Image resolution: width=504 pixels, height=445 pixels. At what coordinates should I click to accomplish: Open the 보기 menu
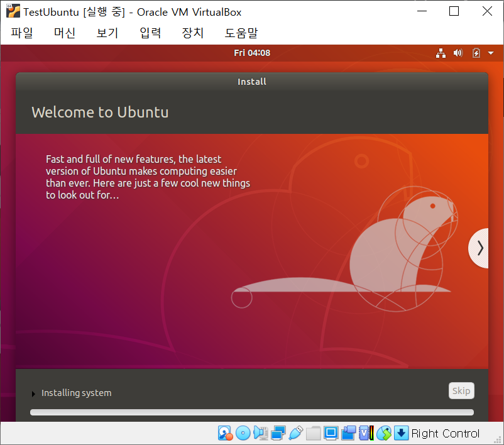(x=107, y=33)
